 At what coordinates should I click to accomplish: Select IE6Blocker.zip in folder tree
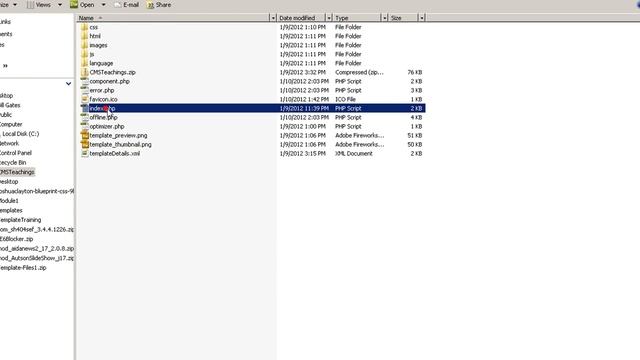click(x=16, y=239)
